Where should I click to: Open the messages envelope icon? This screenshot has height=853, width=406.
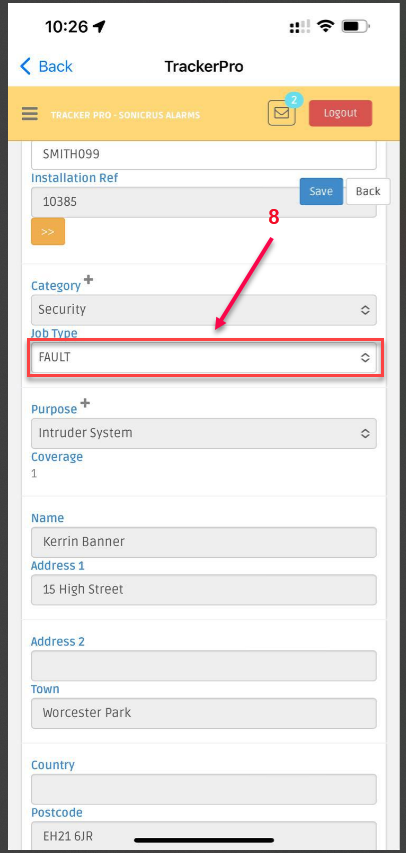pyautogui.click(x=281, y=113)
